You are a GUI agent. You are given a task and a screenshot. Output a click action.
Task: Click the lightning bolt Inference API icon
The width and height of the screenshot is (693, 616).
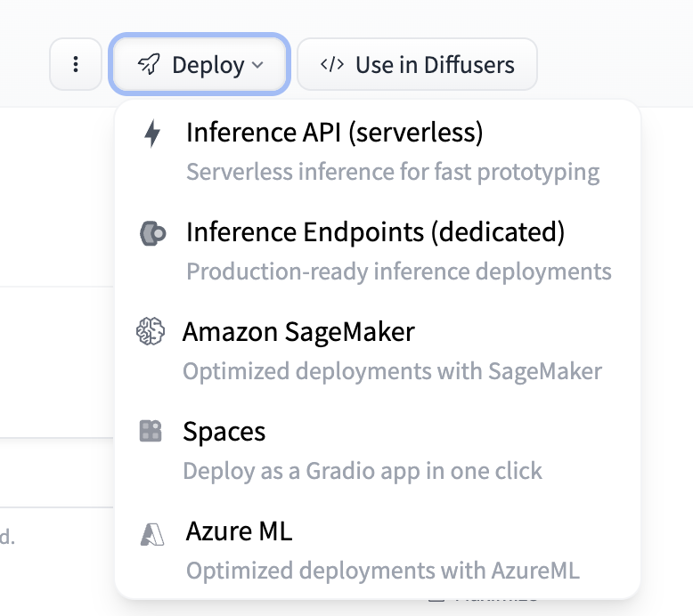pos(152,134)
